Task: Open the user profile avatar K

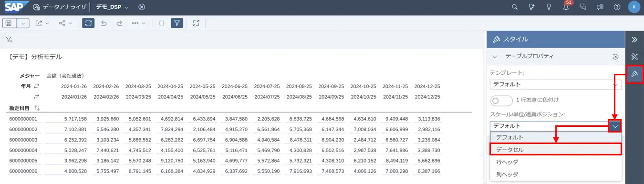Action: [x=634, y=7]
